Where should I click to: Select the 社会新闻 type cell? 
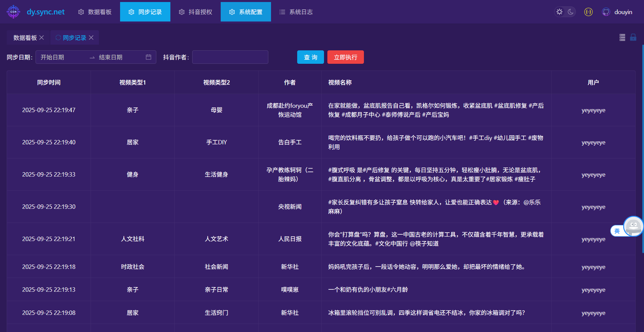(x=216, y=267)
